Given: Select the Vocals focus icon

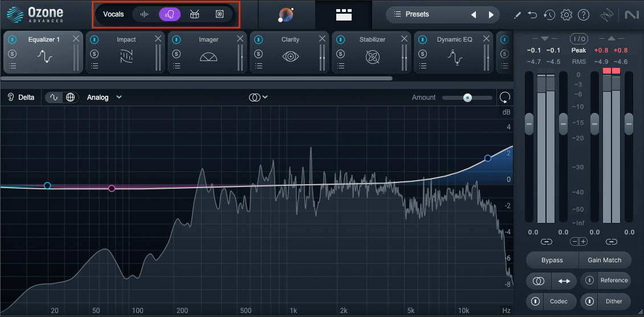Looking at the screenshot, I should tap(170, 14).
